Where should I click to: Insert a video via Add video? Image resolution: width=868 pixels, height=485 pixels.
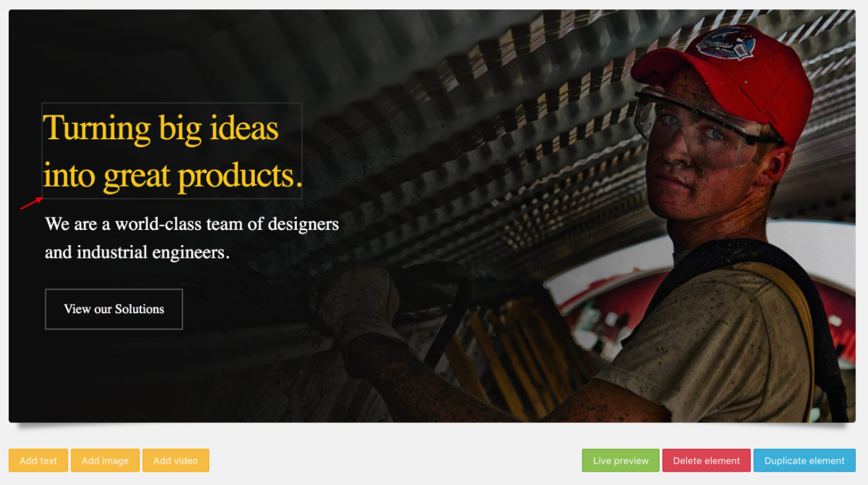(x=176, y=460)
